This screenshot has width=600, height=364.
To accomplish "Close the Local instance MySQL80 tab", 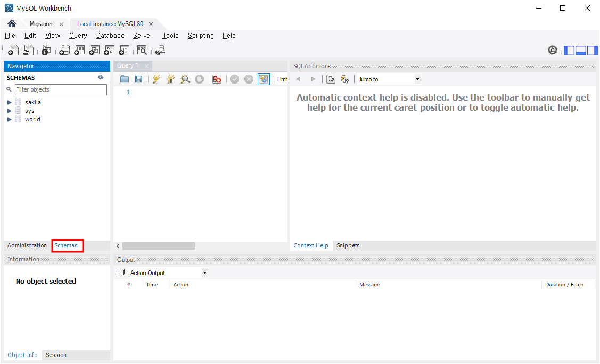I will (151, 24).
